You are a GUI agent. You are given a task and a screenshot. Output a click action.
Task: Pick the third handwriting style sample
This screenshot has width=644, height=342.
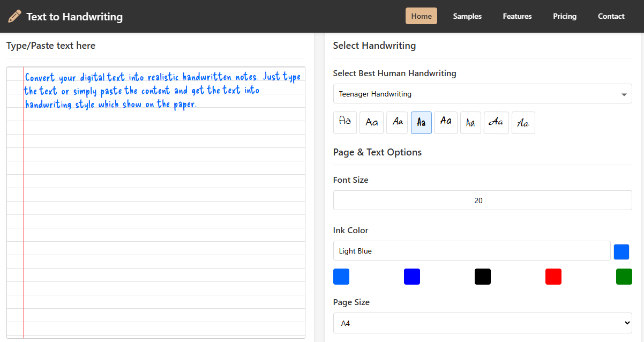pyautogui.click(x=397, y=123)
